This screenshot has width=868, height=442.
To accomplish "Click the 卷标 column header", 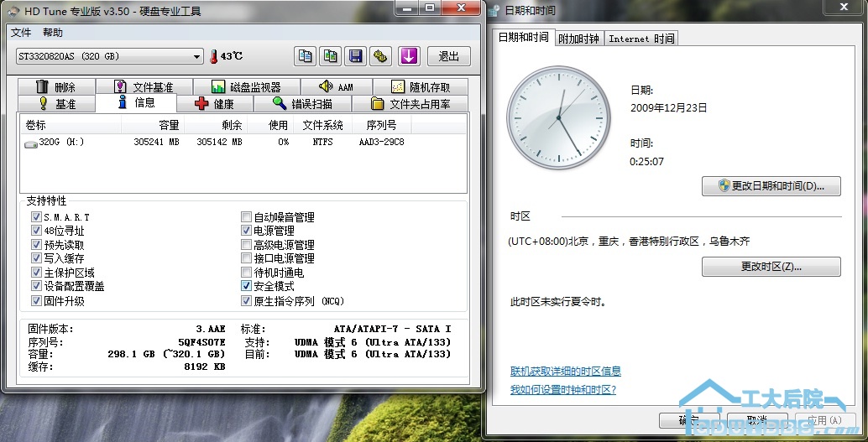I will click(x=71, y=125).
